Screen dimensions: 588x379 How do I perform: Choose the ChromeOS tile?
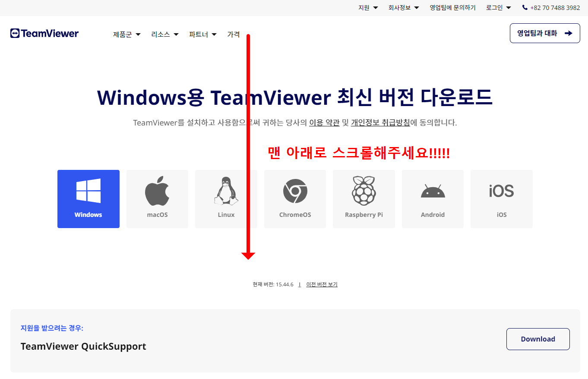[x=295, y=199]
